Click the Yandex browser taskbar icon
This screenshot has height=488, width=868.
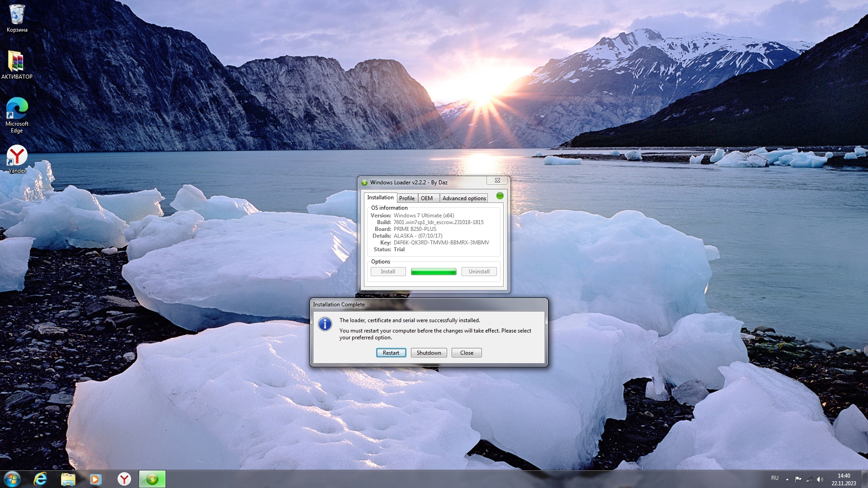[x=124, y=479]
